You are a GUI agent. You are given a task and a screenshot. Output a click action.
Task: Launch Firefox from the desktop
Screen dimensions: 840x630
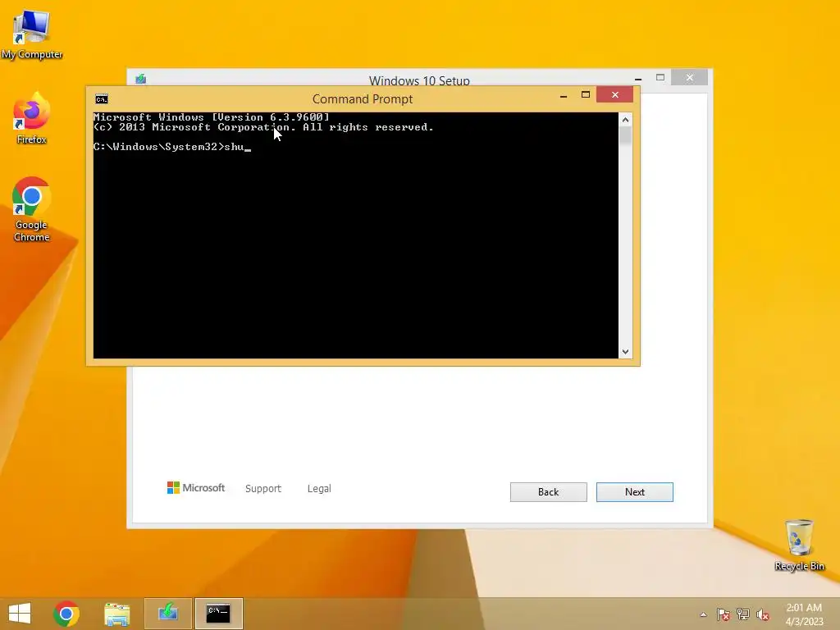pyautogui.click(x=32, y=119)
